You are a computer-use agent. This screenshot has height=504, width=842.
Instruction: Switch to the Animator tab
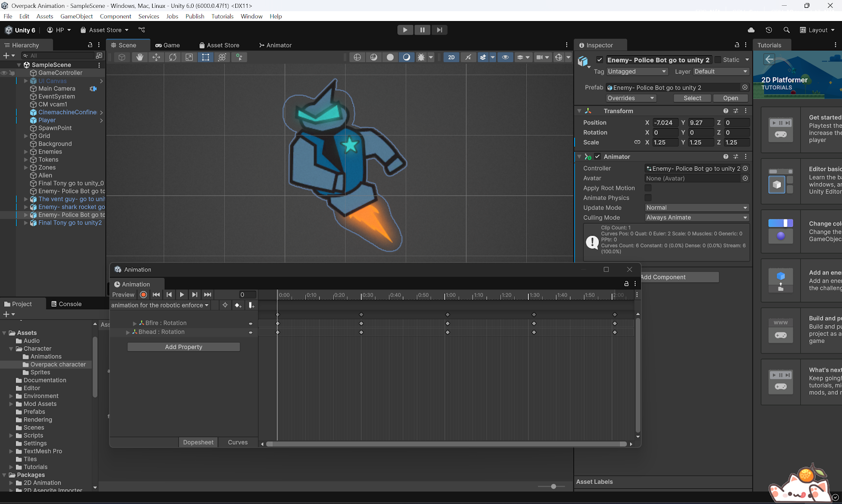(275, 45)
